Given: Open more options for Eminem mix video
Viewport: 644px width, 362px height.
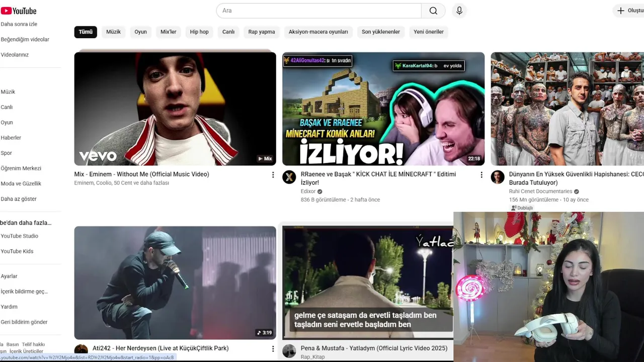Looking at the screenshot, I should click(273, 175).
